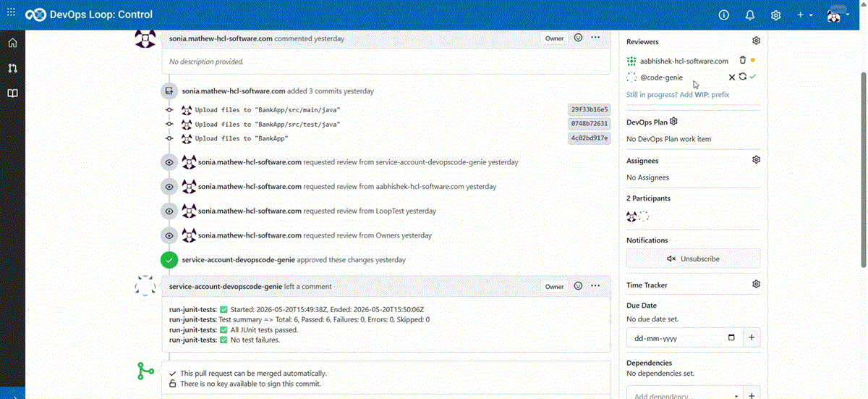Image resolution: width=868 pixels, height=399 pixels.
Task: Open the app launcher grid icon
Action: point(11,13)
